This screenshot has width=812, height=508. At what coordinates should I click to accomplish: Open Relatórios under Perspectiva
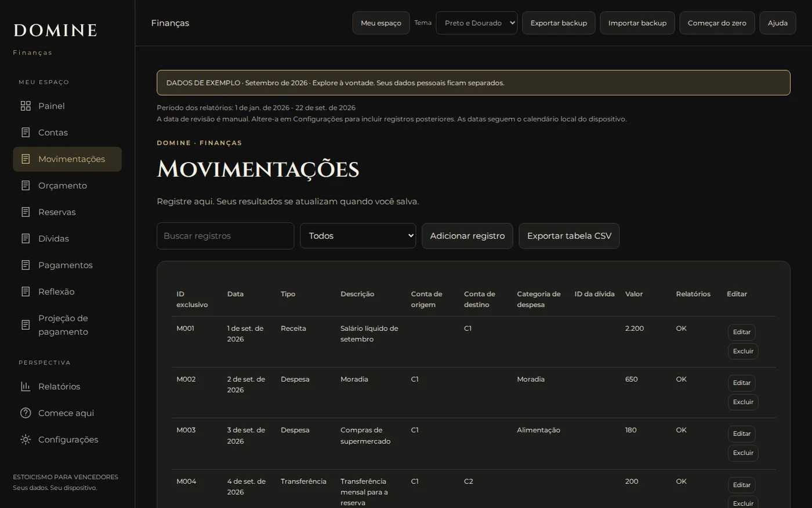[67, 386]
